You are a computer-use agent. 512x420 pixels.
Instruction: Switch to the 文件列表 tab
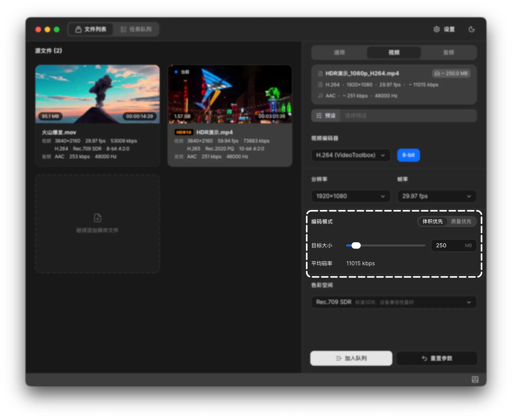tap(91, 29)
